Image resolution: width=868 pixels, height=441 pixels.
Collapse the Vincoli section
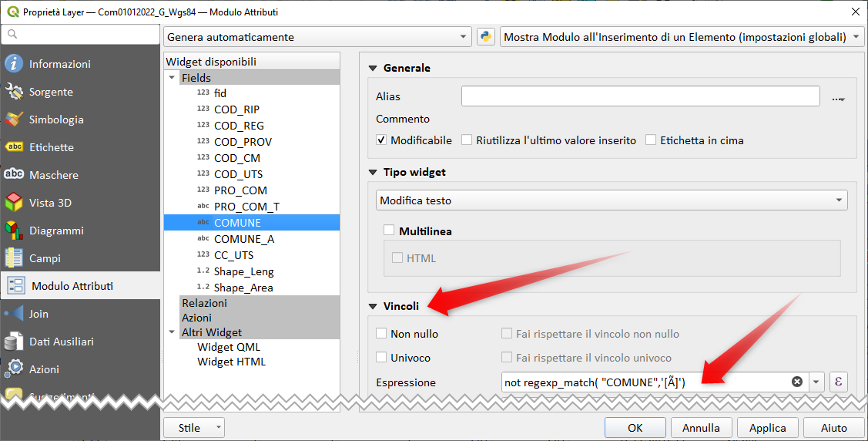(374, 306)
